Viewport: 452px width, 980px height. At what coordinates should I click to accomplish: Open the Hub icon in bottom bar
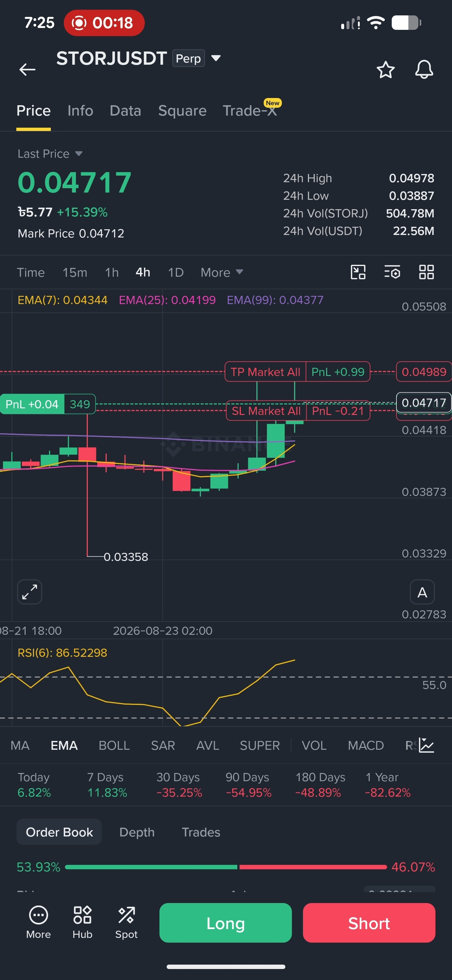point(83,922)
